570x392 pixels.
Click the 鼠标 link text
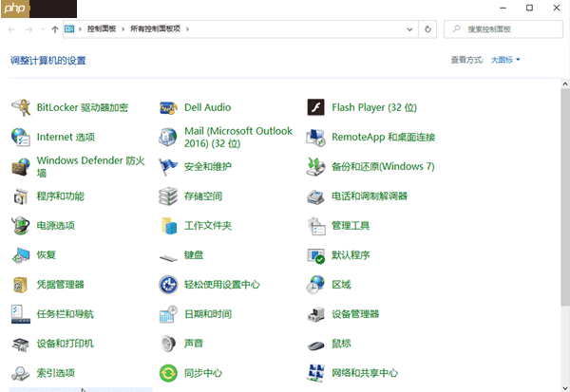point(341,344)
